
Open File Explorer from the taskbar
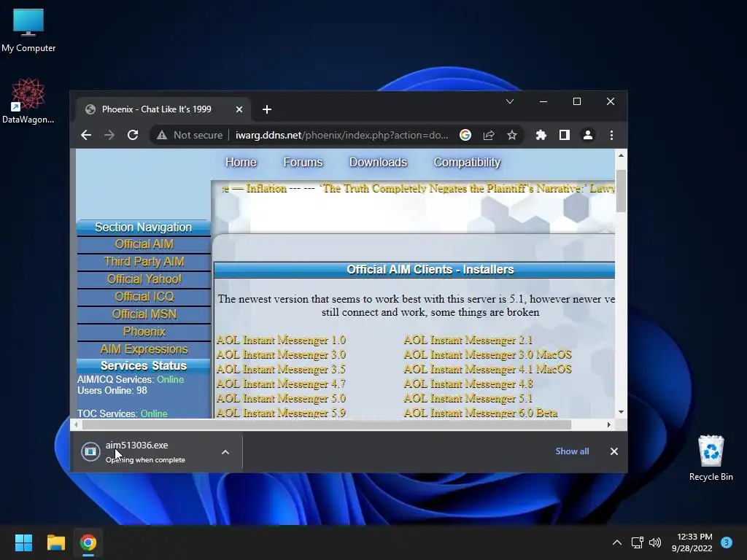click(x=55, y=542)
